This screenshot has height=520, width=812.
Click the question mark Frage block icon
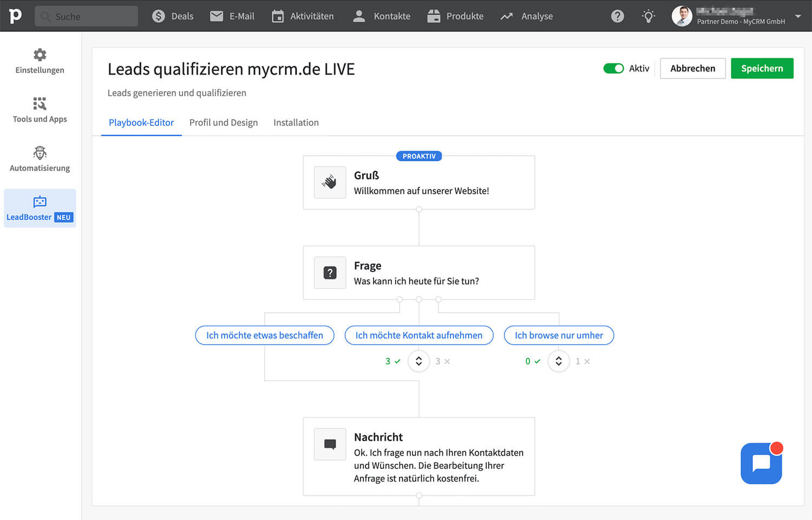pyautogui.click(x=330, y=273)
